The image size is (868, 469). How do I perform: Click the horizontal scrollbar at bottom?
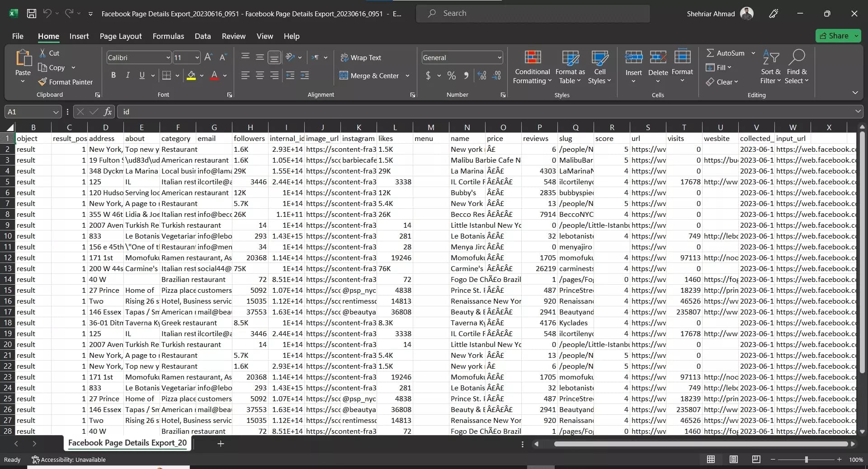[701, 444]
